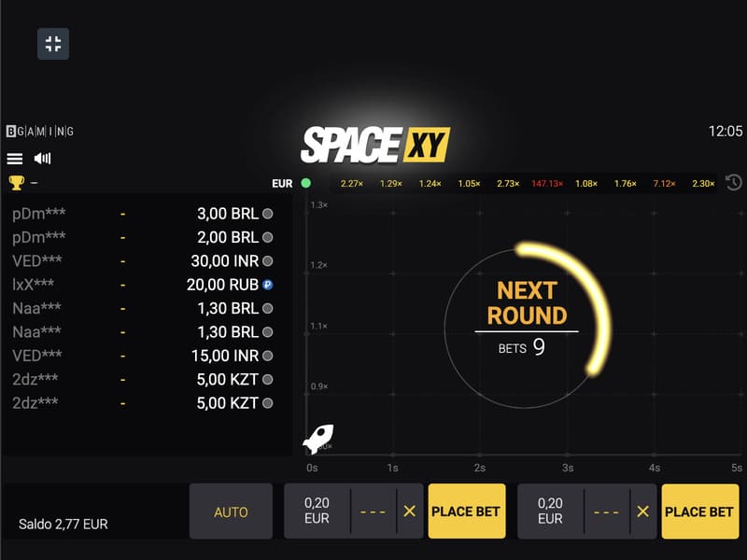Viewport: 747px width, 560px height.
Task: Place the first bet
Action: 466,511
